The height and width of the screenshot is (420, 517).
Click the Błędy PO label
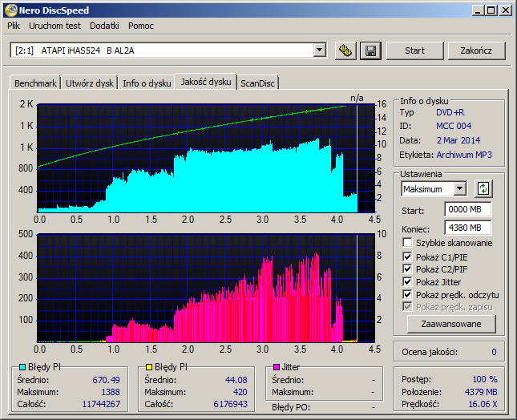(x=291, y=407)
